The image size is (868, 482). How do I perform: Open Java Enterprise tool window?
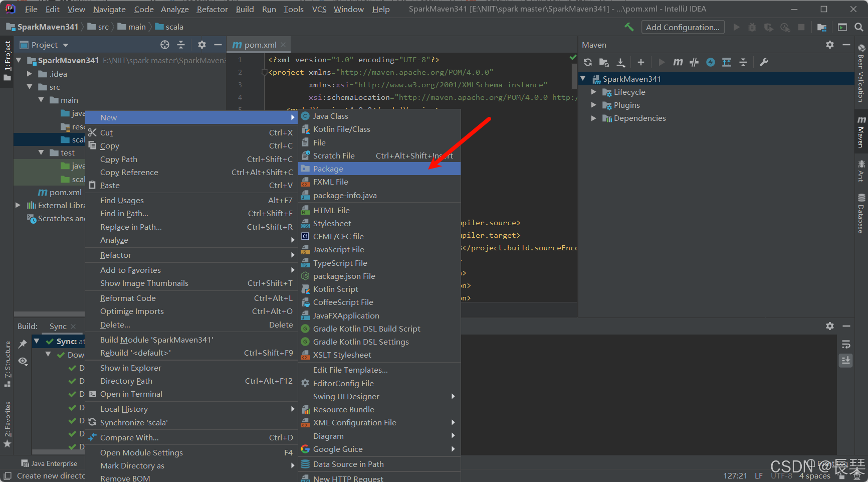[49, 463]
